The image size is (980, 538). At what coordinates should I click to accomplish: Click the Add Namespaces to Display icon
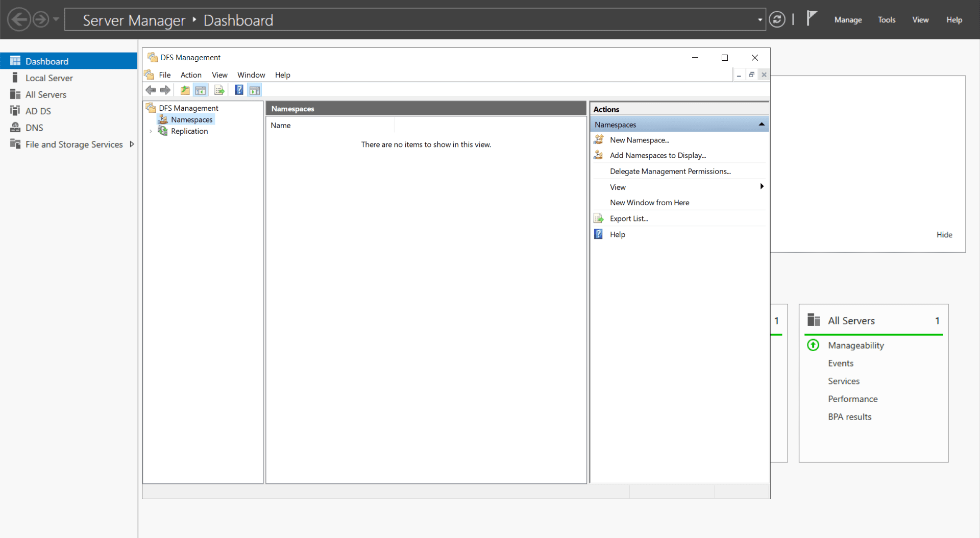599,155
